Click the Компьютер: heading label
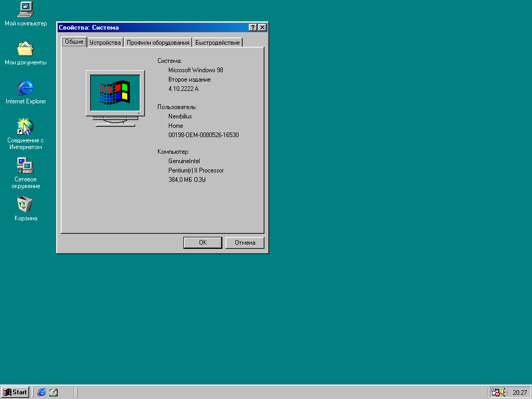Image resolution: width=532 pixels, height=399 pixels. [x=173, y=152]
